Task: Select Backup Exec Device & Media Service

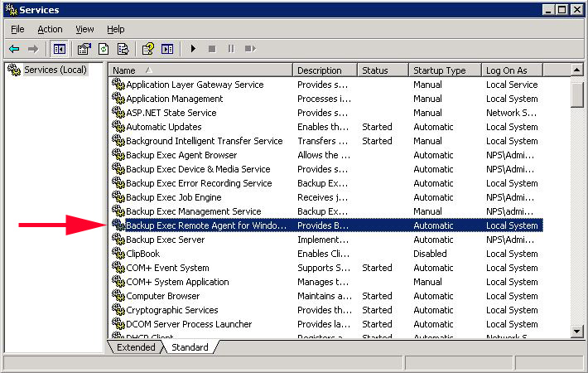Action: click(x=325, y=169)
